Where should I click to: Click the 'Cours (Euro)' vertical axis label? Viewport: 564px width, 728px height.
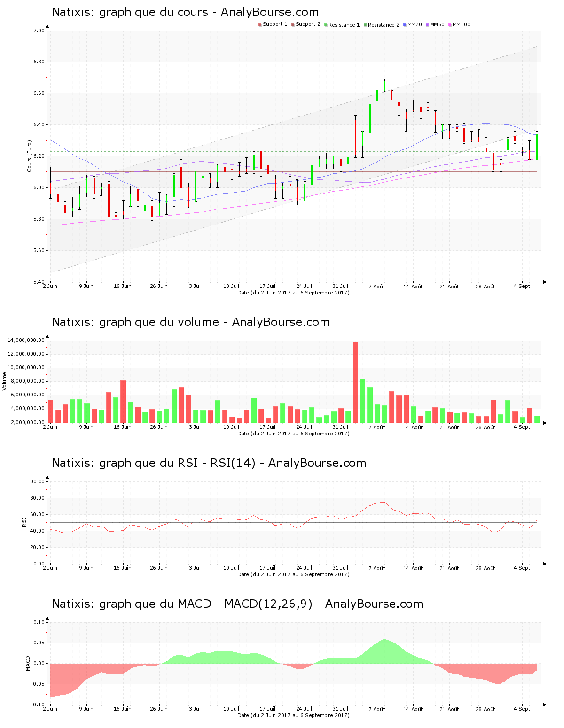click(x=29, y=156)
